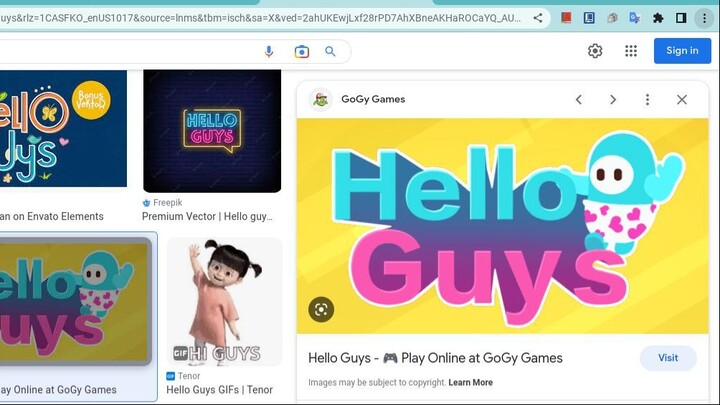The width and height of the screenshot is (720, 405).
Task: Click the large Hello Guys preview image
Action: pos(503,226)
